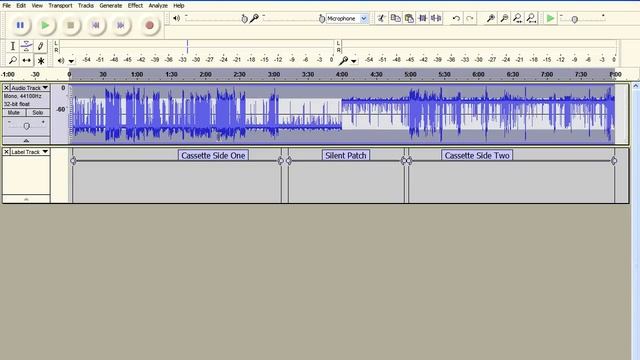Click the Fit Project zoom icon

click(531, 18)
